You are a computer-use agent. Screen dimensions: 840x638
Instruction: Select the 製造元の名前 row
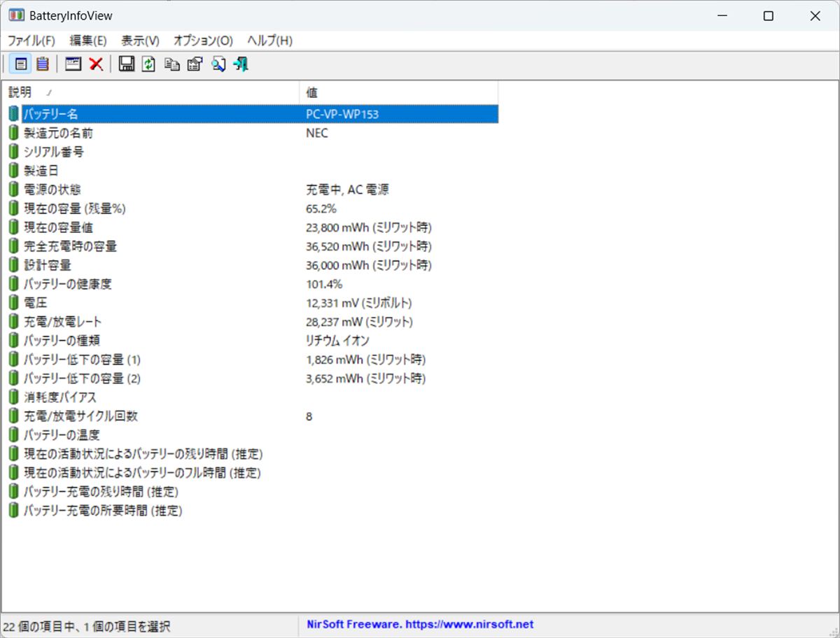click(x=59, y=133)
